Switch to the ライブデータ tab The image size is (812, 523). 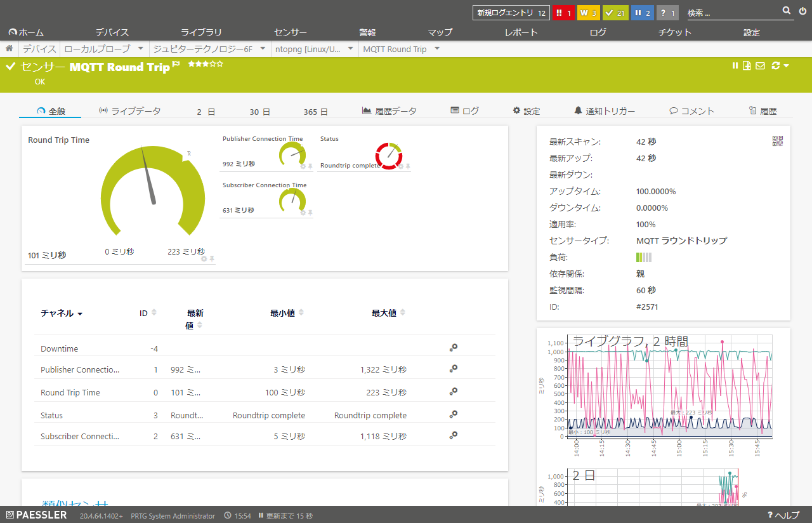[130, 111]
